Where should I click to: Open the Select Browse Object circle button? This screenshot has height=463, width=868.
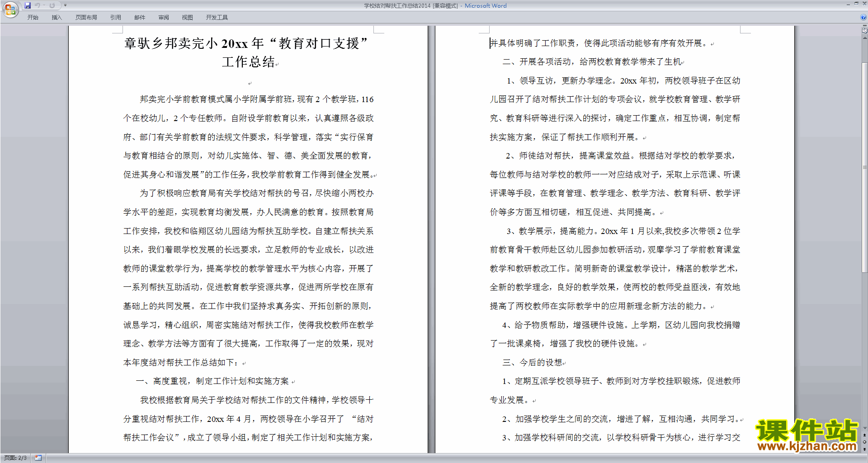tap(865, 442)
